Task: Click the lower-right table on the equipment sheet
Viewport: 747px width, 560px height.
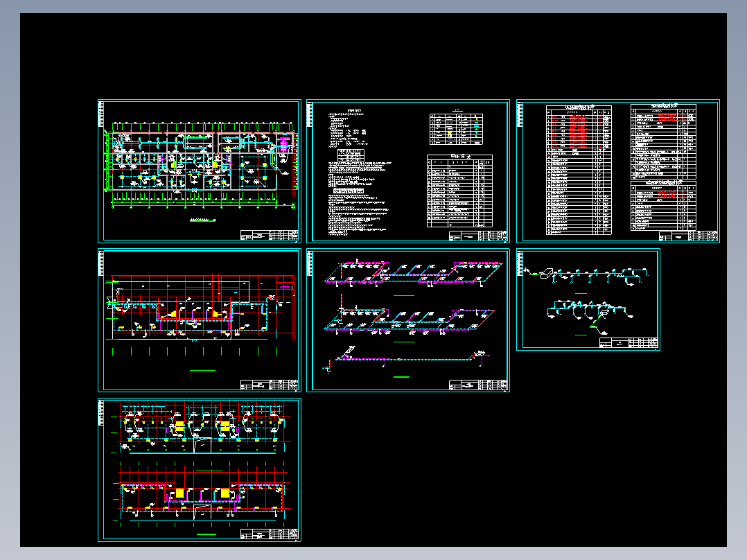Action: point(663,205)
